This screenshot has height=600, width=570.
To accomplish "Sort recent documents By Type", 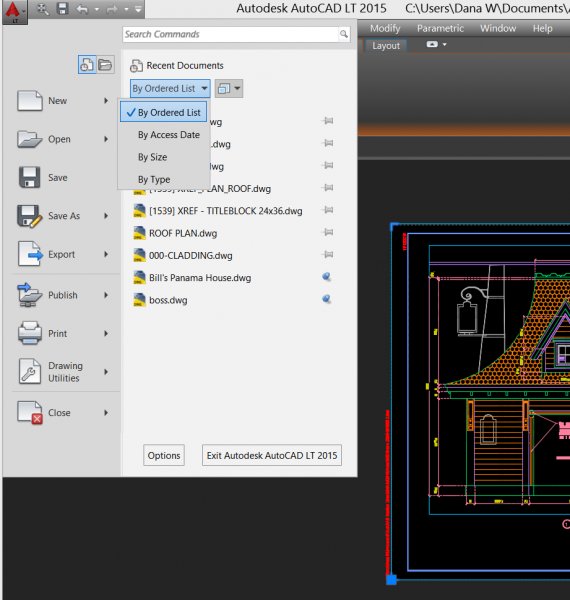I will [154, 179].
